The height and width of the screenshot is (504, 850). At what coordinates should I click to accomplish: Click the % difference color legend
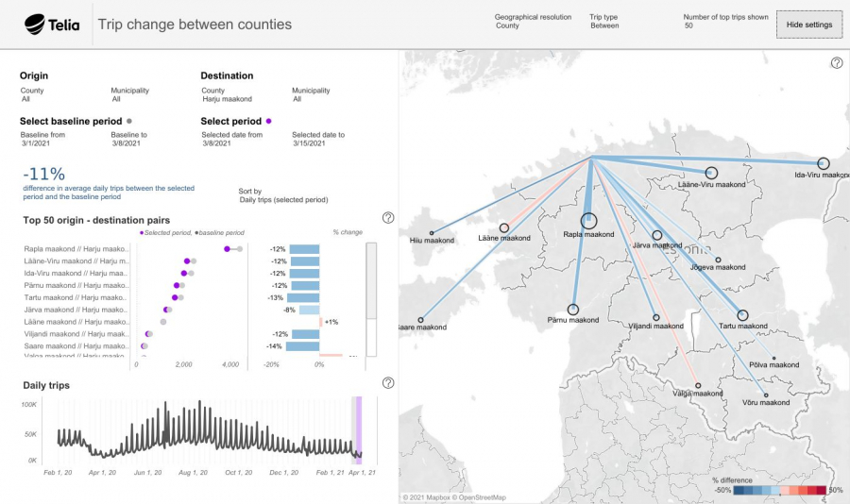coord(779,490)
